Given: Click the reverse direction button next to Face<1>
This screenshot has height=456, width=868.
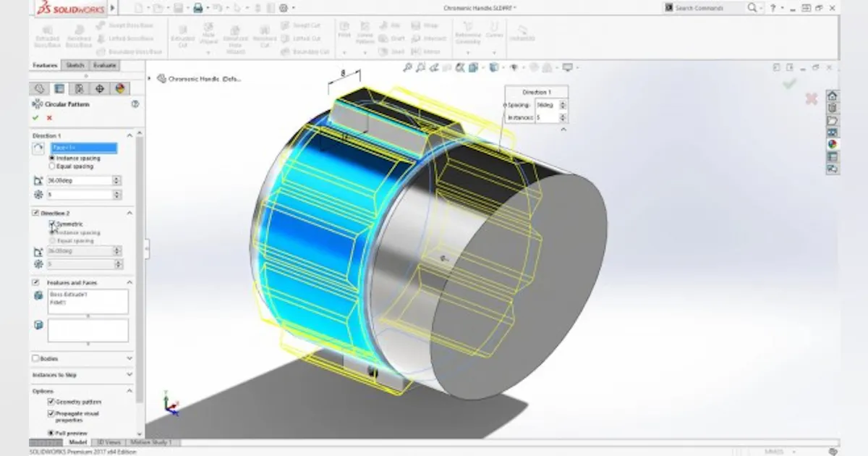Looking at the screenshot, I should point(38,148).
